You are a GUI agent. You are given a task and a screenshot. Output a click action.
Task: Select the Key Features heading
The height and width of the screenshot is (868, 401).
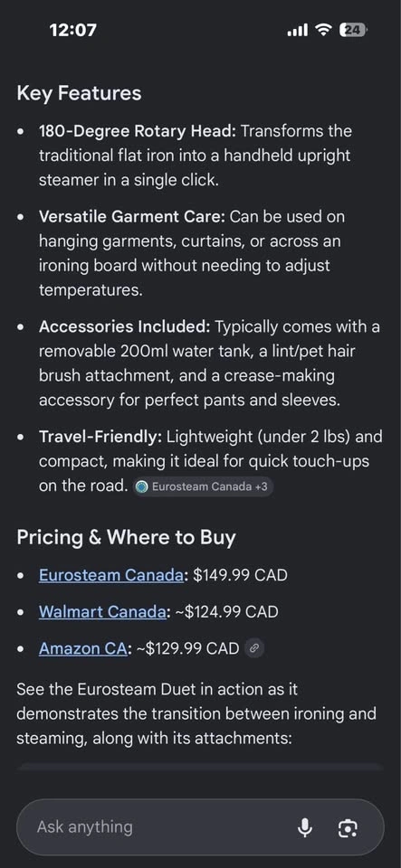pos(79,93)
